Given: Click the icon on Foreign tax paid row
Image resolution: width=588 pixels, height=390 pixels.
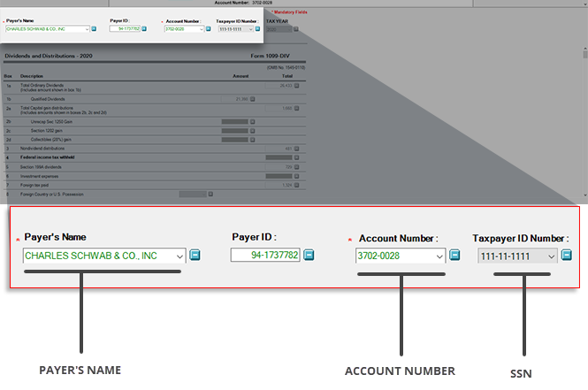Looking at the screenshot, I should coord(296,185).
